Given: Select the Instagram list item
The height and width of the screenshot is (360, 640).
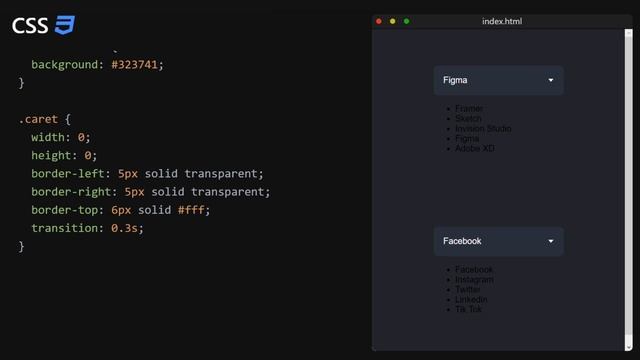Looking at the screenshot, I should pyautogui.click(x=474, y=280).
